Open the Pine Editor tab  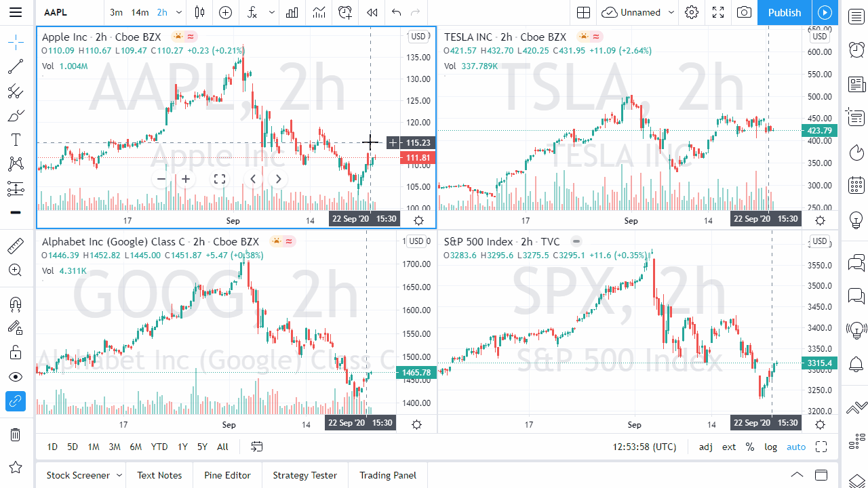[227, 475]
